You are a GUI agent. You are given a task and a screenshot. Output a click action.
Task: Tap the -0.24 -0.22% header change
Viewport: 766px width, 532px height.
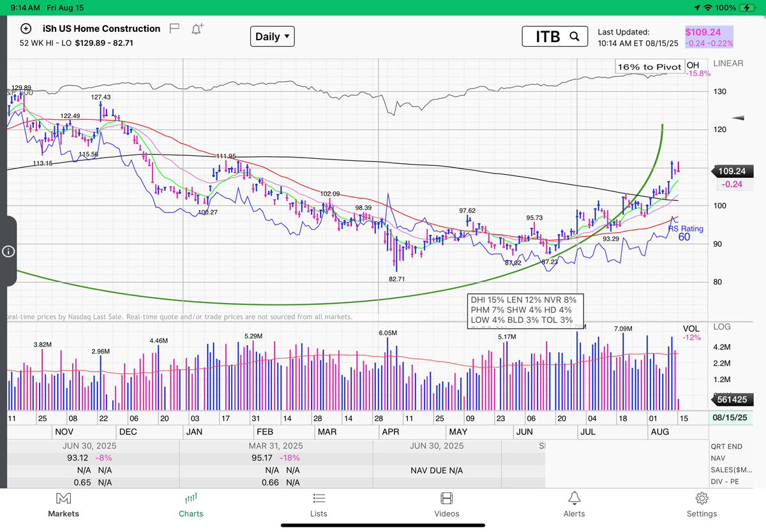(709, 43)
